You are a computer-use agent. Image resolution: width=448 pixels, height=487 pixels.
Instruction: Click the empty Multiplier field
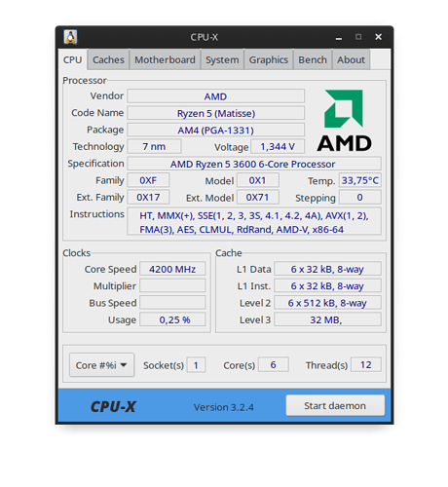[x=172, y=286]
